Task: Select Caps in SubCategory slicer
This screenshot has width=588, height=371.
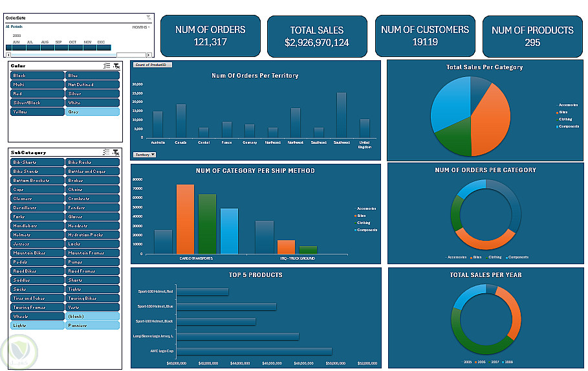Action: click(x=37, y=189)
